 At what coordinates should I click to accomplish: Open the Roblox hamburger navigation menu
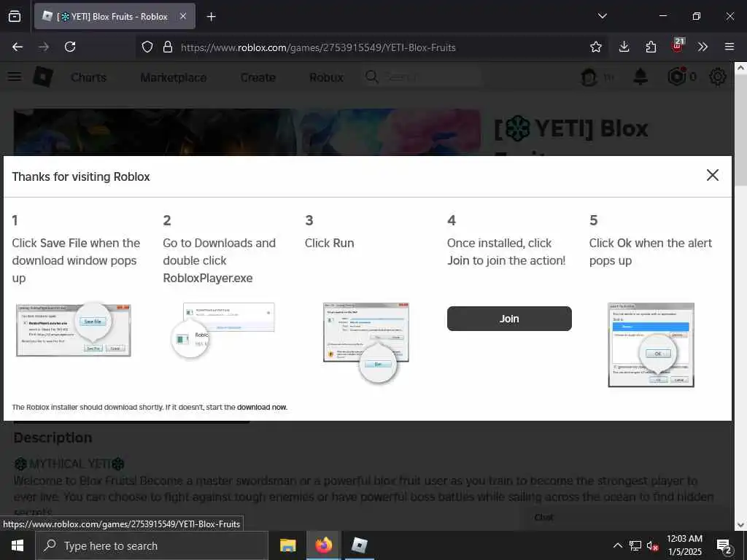[x=15, y=77]
